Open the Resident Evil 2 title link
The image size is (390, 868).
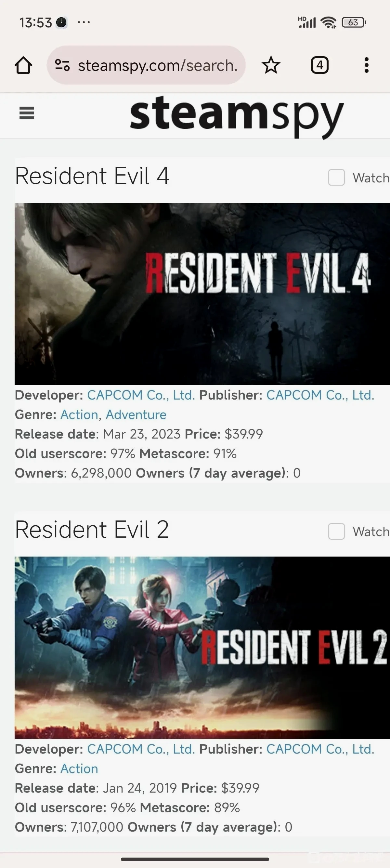[92, 530]
